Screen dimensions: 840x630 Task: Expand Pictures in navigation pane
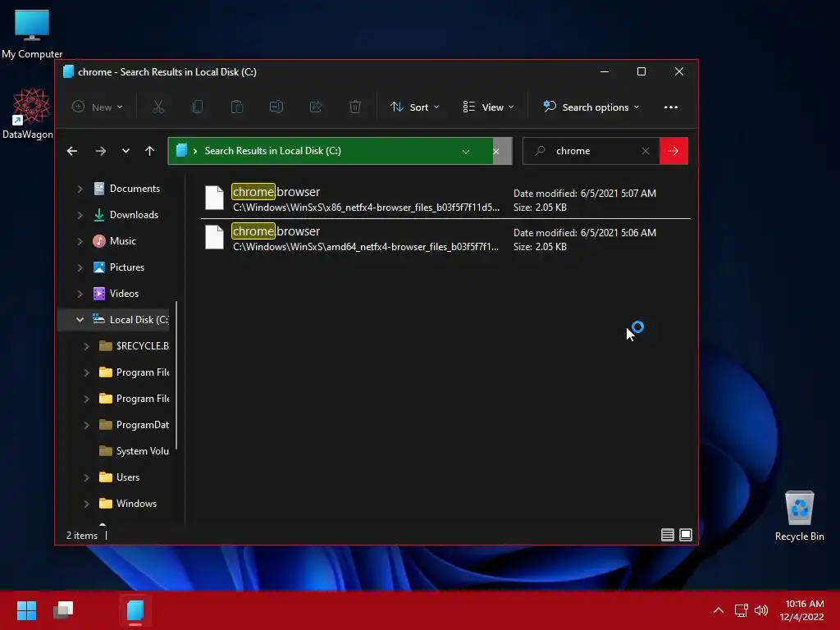tap(80, 267)
